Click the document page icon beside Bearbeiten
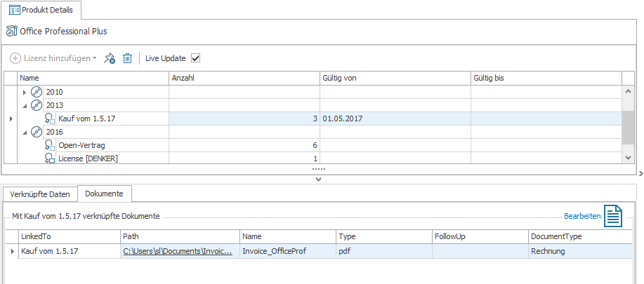 click(613, 216)
